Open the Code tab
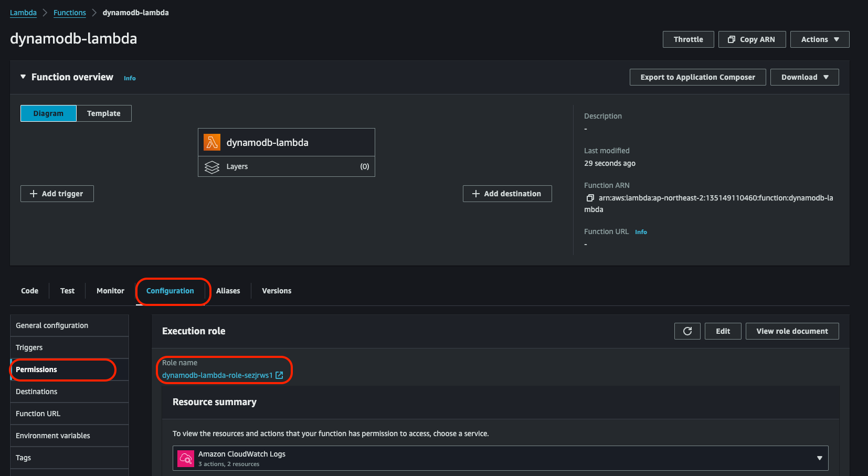868x476 pixels. [29, 291]
